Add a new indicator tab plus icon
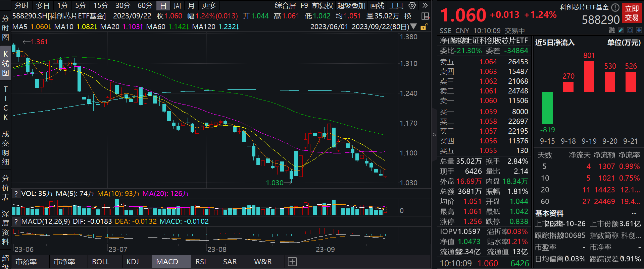 292,262
